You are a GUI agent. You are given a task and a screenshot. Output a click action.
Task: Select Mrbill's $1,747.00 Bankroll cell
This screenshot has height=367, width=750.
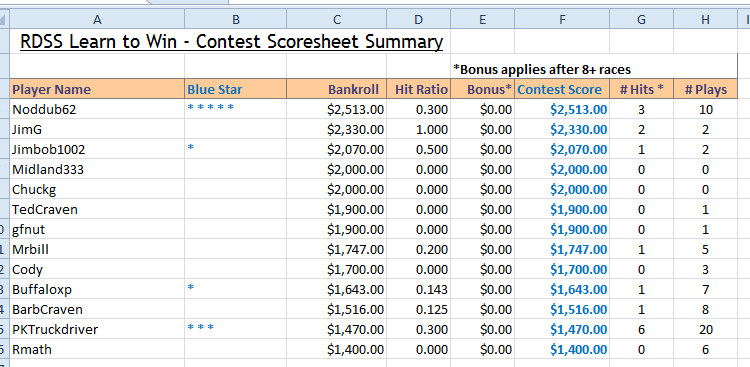point(337,250)
